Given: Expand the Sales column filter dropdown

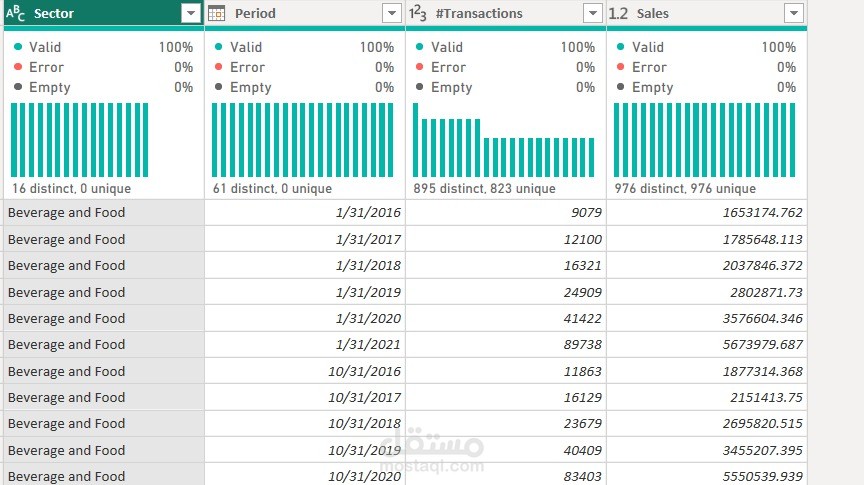Looking at the screenshot, I should pos(794,14).
